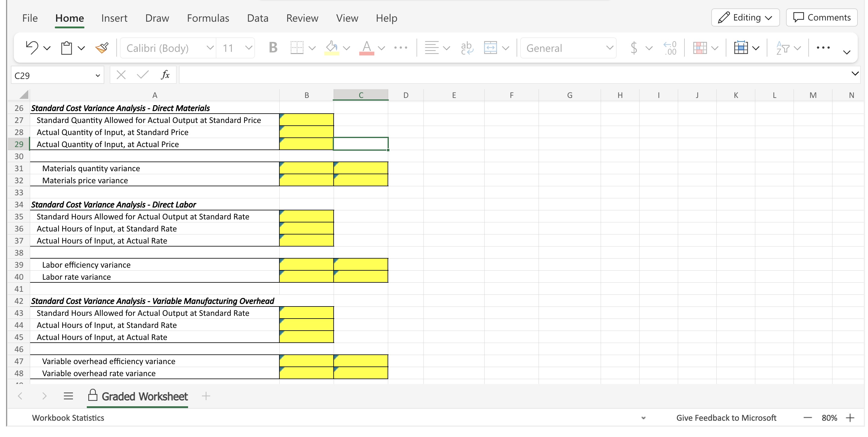Click the Wrap Text icon
The image size is (868, 437).
tap(467, 48)
